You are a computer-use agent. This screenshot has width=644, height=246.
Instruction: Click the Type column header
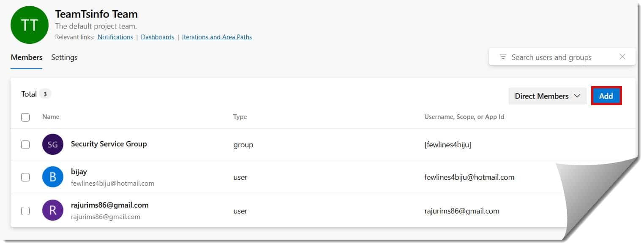click(x=240, y=117)
